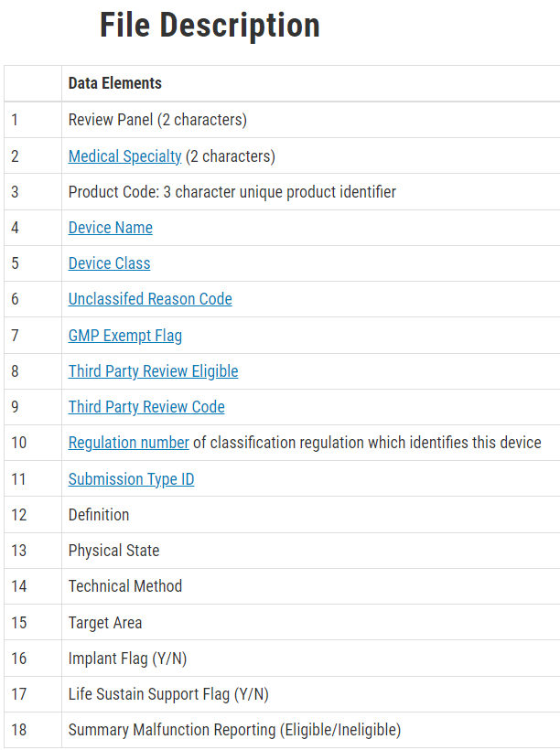Click the Review Panel row text

point(157,120)
